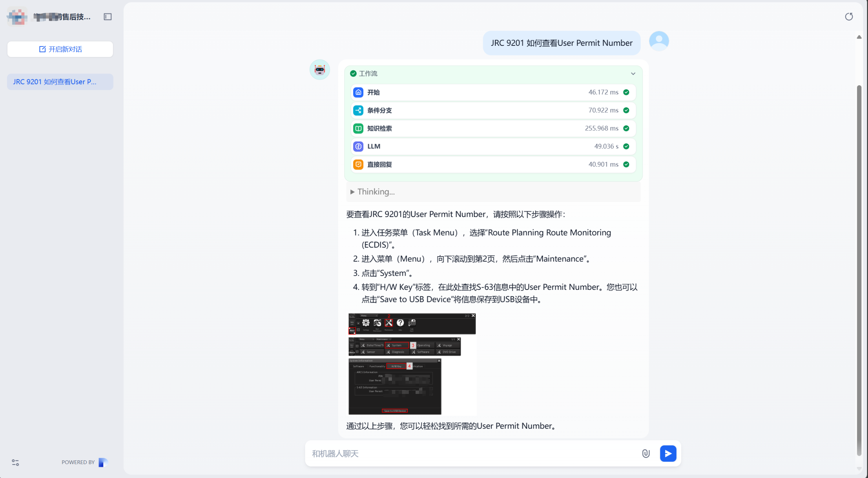The width and height of the screenshot is (868, 478).
Task: Click the robot assistant avatar
Action: point(319,70)
